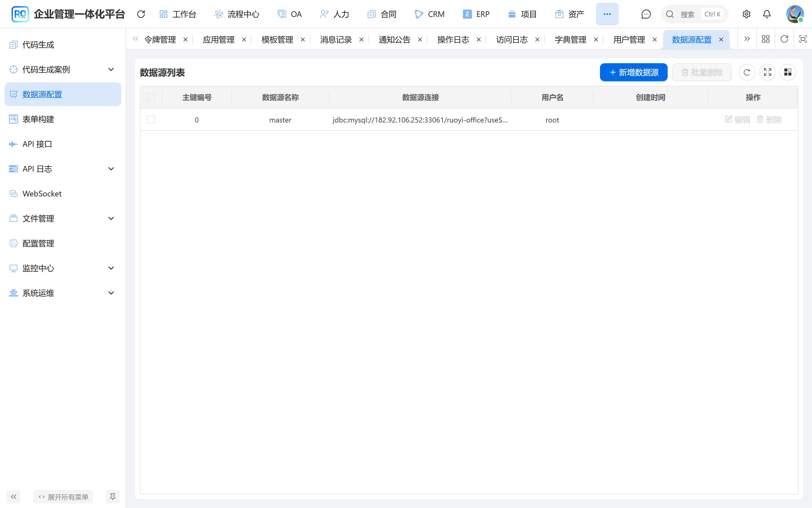Refresh the data source list
Viewport: 812px width, 508px height.
[x=747, y=72]
